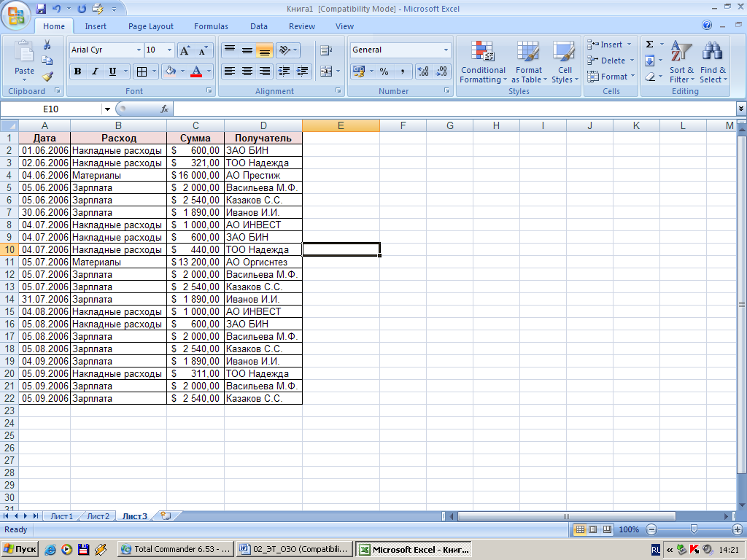Viewport: 747px width, 560px height.
Task: Expand the Name Box dropdown arrow
Action: pyautogui.click(x=108, y=109)
